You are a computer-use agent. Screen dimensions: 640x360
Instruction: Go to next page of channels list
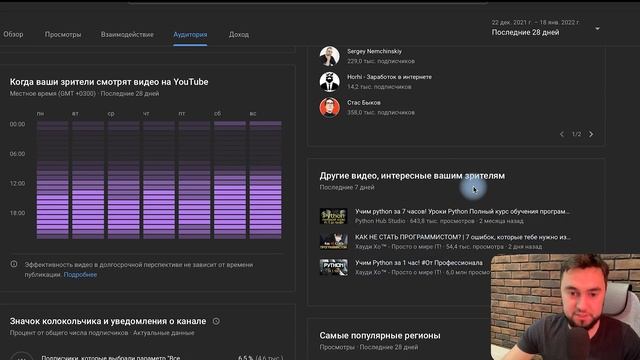(x=591, y=134)
